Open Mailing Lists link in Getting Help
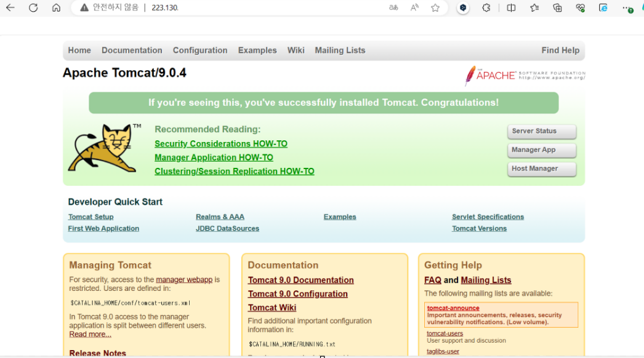Image resolution: width=644 pixels, height=358 pixels. coord(486,280)
